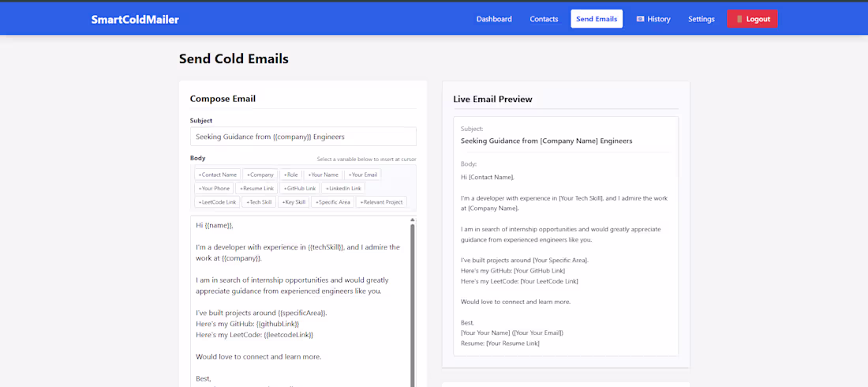The width and height of the screenshot is (868, 387).
Task: Insert the +Relevant Project variable
Action: point(381,202)
